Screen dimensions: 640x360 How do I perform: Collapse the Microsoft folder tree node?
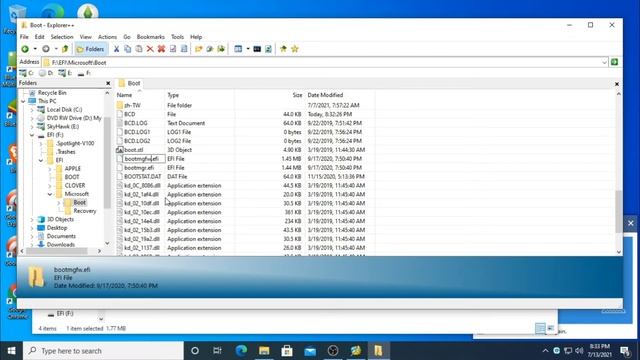(x=50, y=194)
